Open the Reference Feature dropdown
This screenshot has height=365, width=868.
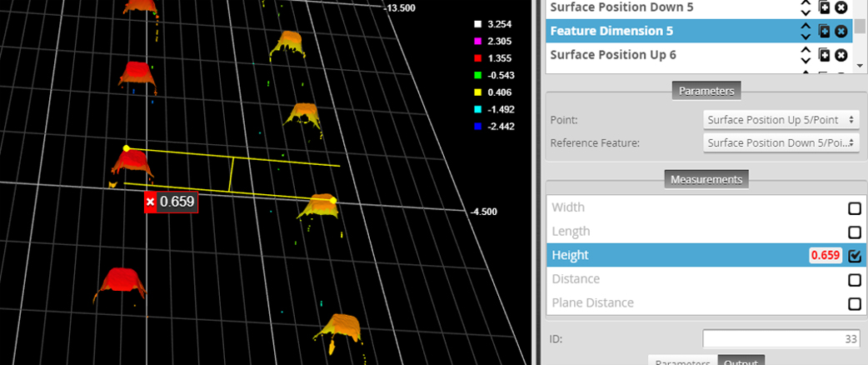click(781, 142)
